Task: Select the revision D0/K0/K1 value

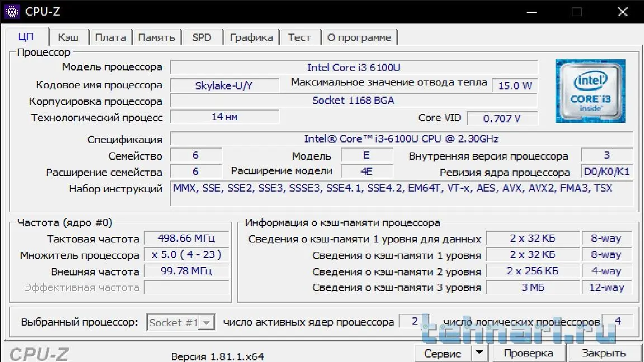Action: (607, 171)
